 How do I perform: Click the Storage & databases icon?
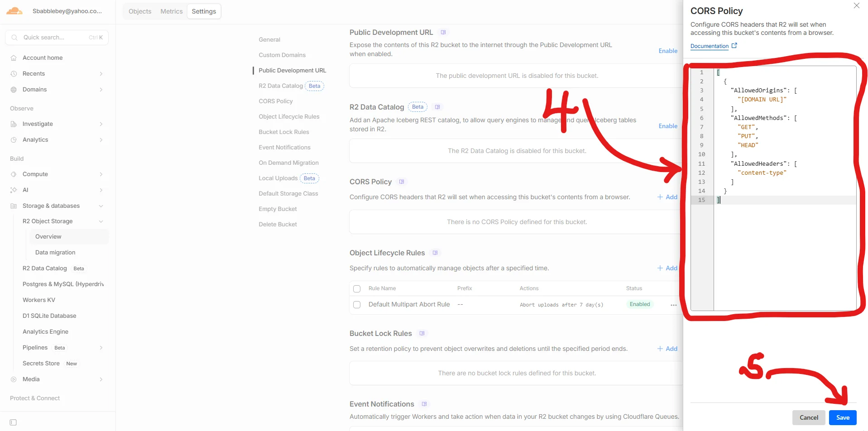[x=14, y=206]
